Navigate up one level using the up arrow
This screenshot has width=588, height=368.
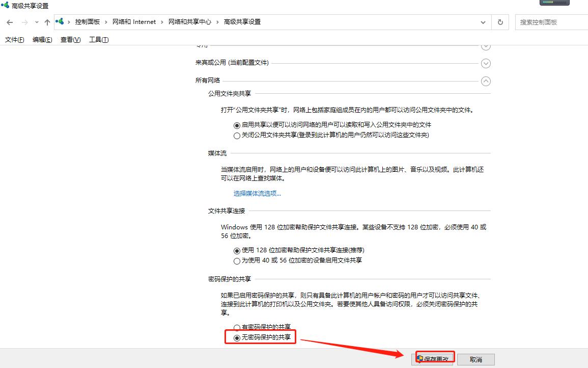[46, 22]
